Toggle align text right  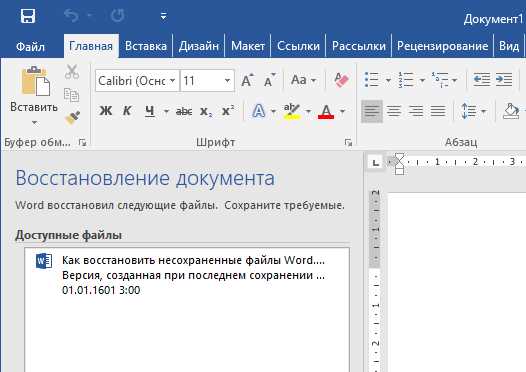(416, 111)
